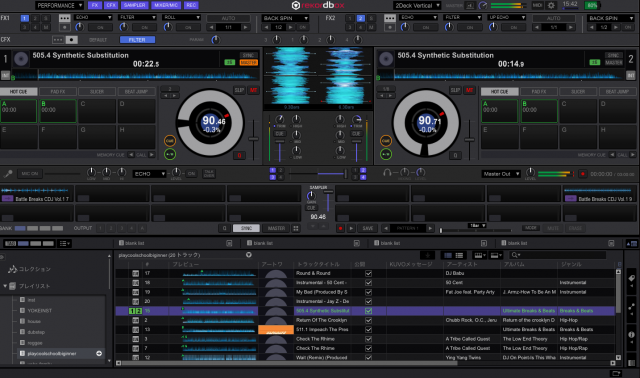Assign FX2 to deck 2
Viewport: 640px width, 378px height.
[360, 18]
